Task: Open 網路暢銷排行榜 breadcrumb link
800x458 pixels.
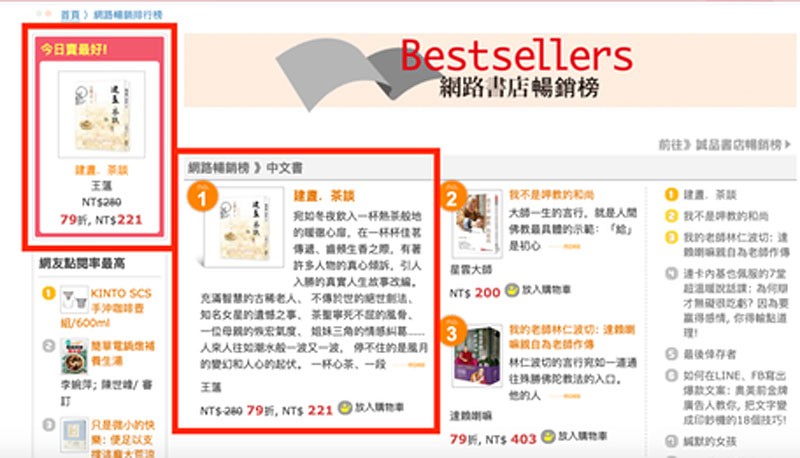Action: [x=128, y=15]
